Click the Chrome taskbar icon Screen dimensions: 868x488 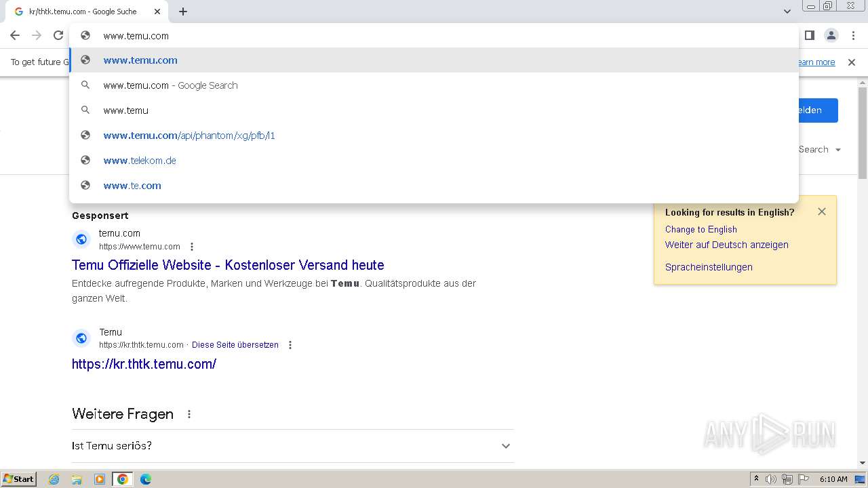123,479
